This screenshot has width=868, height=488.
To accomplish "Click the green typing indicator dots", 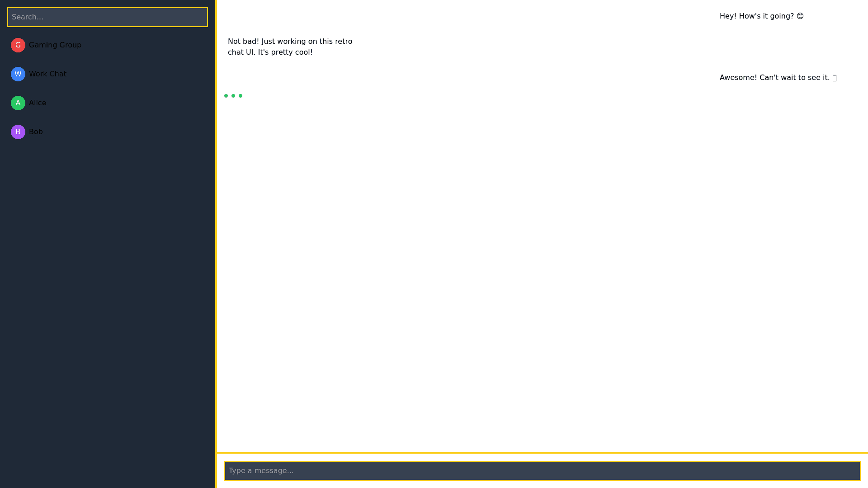I will (x=233, y=96).
